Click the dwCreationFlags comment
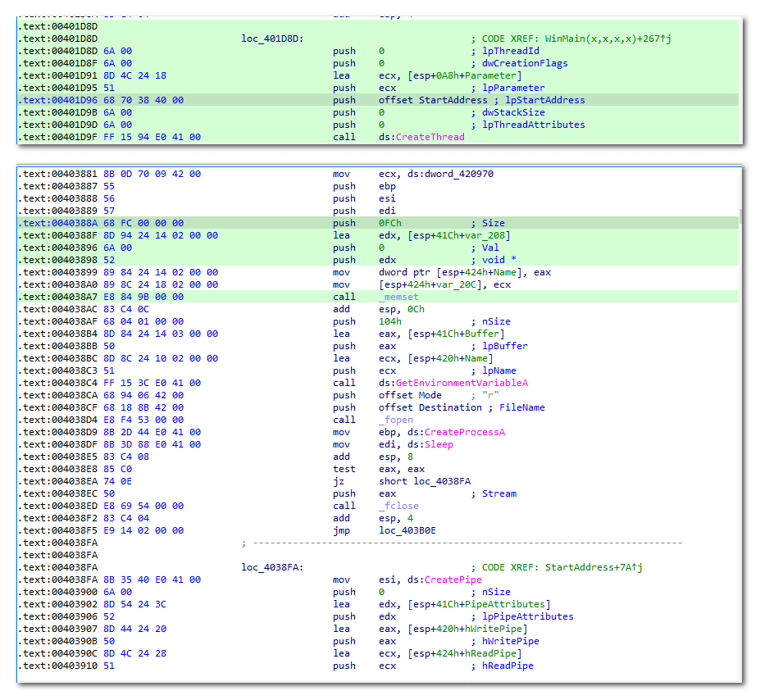This screenshot has height=700, width=760. click(525, 63)
